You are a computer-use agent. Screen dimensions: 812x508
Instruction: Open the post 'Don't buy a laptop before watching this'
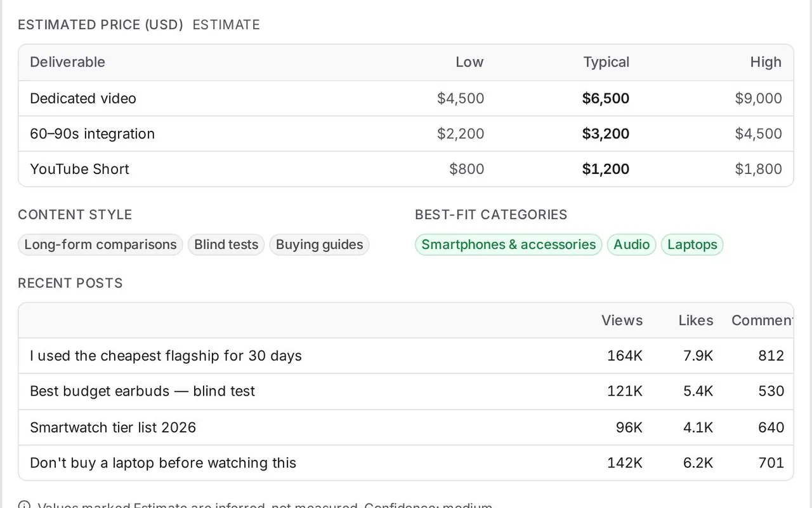[163, 463]
